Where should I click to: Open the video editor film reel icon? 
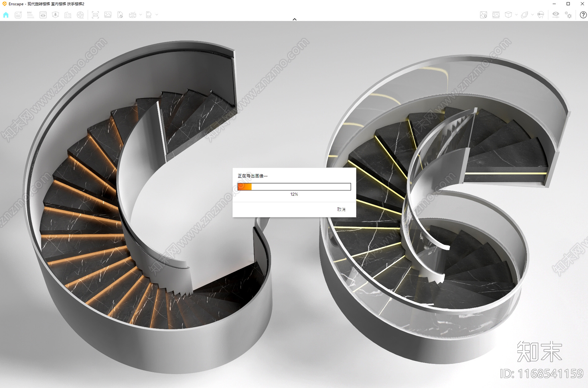tap(80, 15)
